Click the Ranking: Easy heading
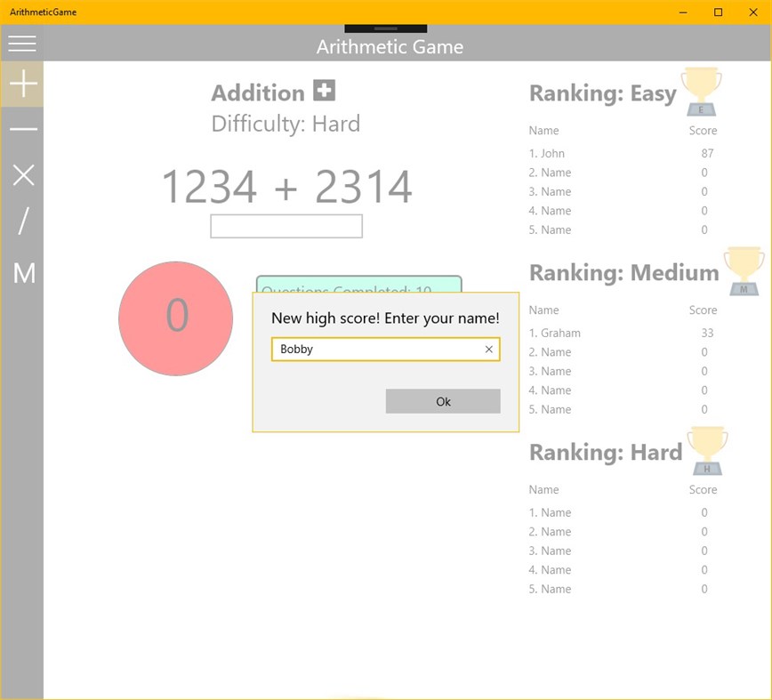The height and width of the screenshot is (700, 772). (x=603, y=93)
